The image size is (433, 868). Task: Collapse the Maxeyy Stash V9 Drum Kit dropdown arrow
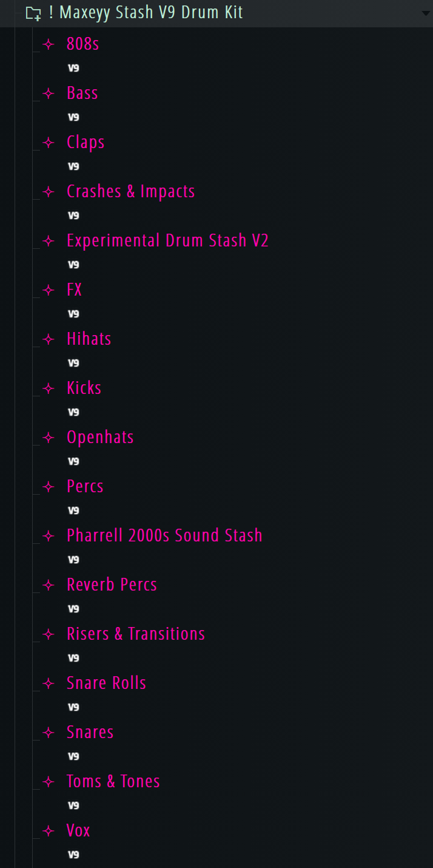click(425, 13)
